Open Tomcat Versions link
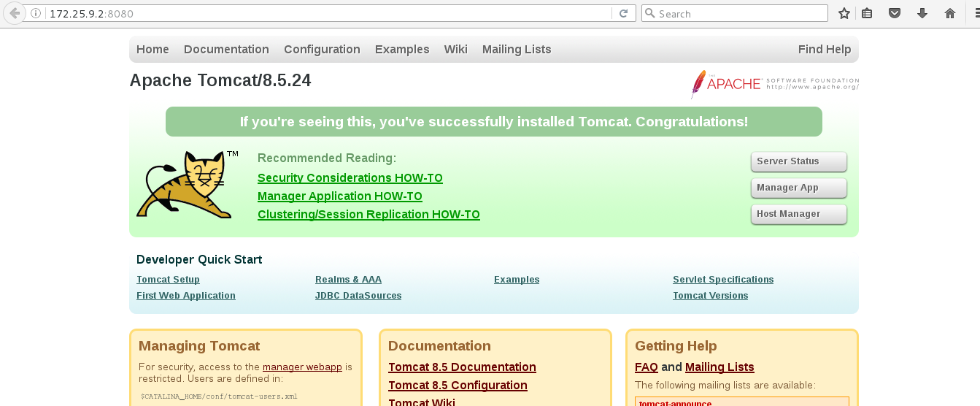The image size is (980, 406). click(711, 296)
